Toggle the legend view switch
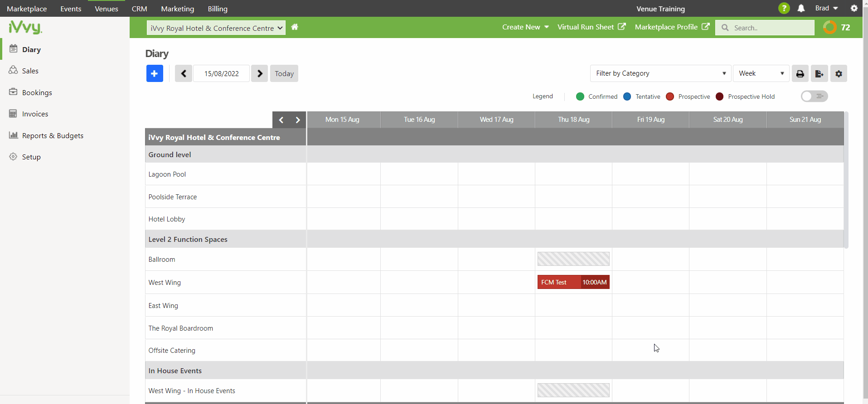Image resolution: width=868 pixels, height=404 pixels. tap(814, 96)
